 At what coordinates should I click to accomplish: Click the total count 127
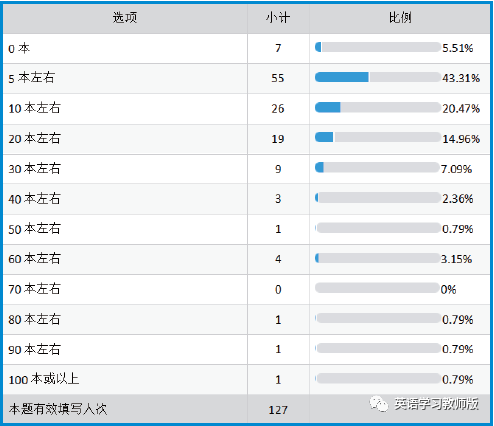[x=278, y=410]
